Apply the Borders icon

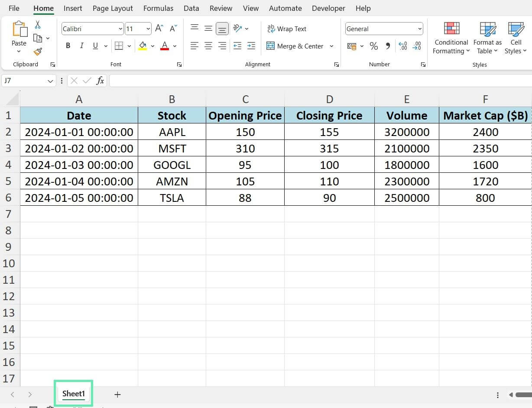pos(118,46)
